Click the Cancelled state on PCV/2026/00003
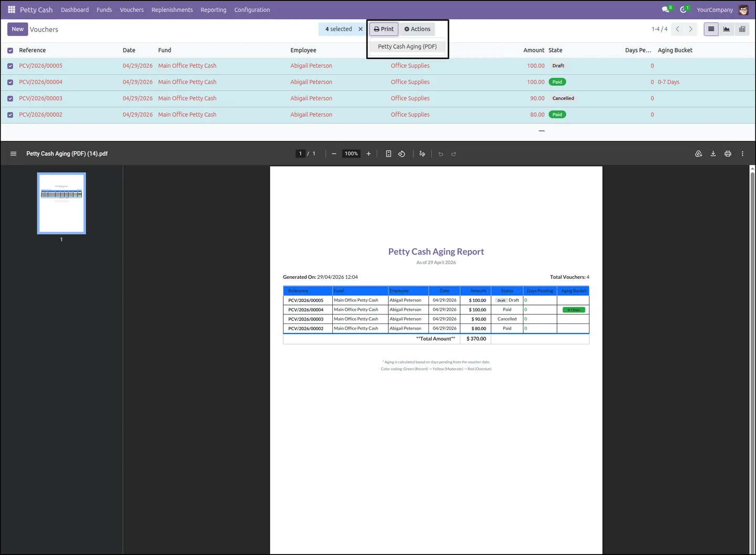Viewport: 756px width, 555px height. [563, 99]
